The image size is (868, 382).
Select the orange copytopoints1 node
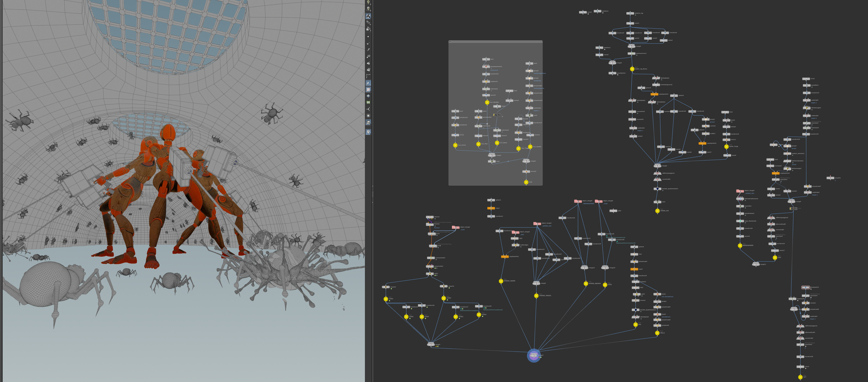click(x=505, y=257)
